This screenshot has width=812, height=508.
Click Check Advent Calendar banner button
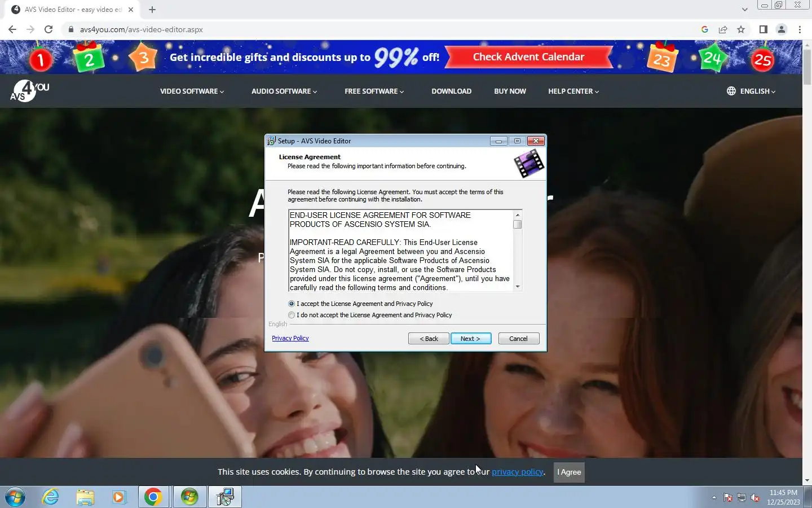point(529,57)
